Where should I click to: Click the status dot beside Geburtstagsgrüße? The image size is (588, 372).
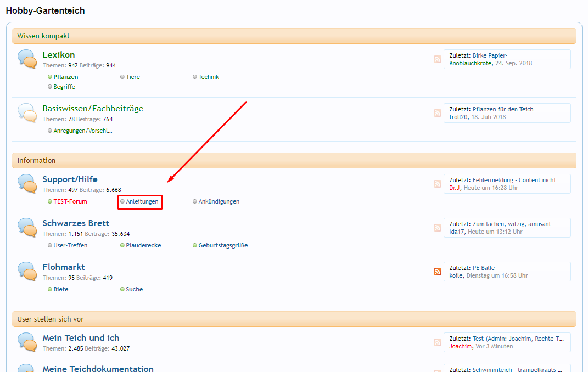(x=194, y=245)
